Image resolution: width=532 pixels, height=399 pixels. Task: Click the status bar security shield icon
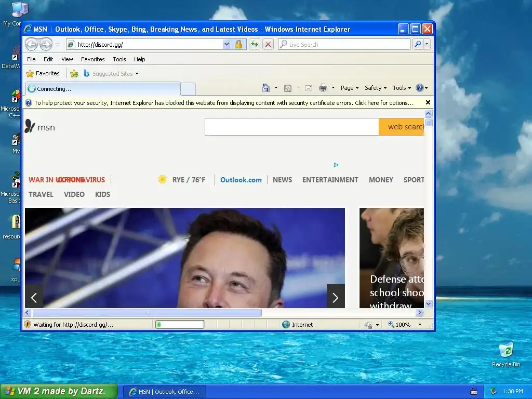(28, 324)
